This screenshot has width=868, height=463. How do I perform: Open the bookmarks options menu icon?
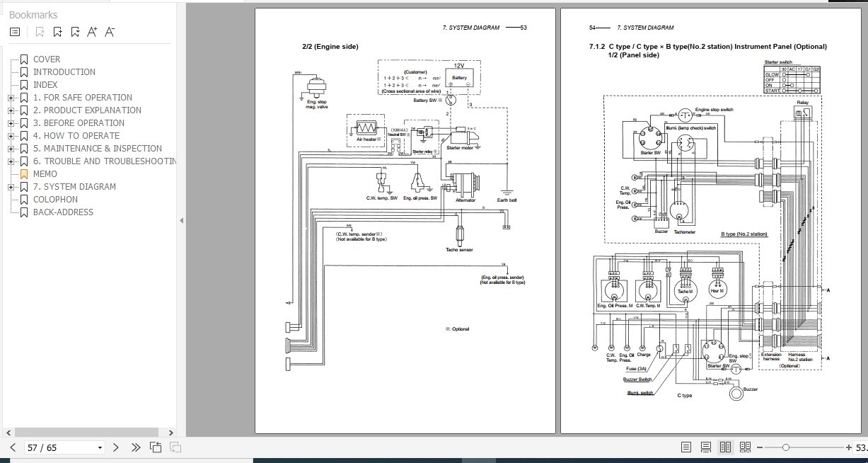(x=13, y=31)
